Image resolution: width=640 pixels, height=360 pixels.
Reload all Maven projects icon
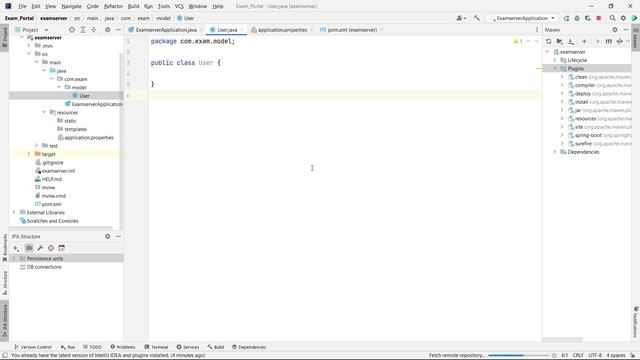548,41
